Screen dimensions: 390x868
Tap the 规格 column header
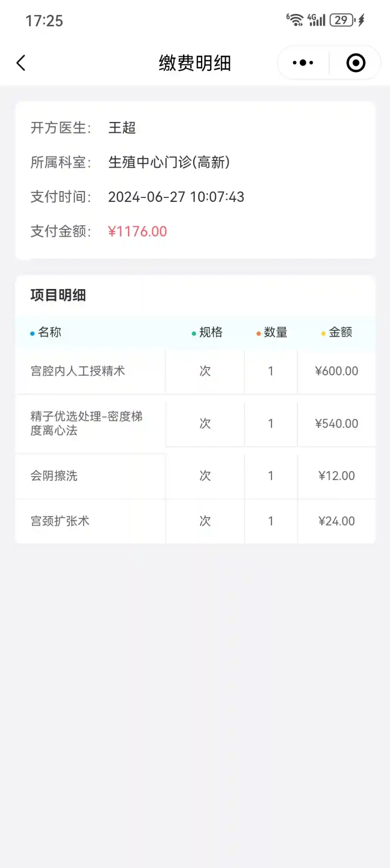pos(211,332)
